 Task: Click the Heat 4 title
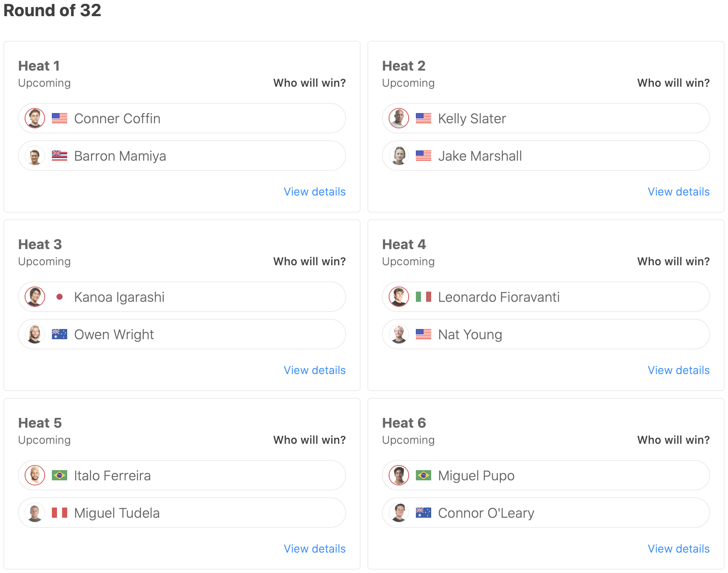coord(404,244)
